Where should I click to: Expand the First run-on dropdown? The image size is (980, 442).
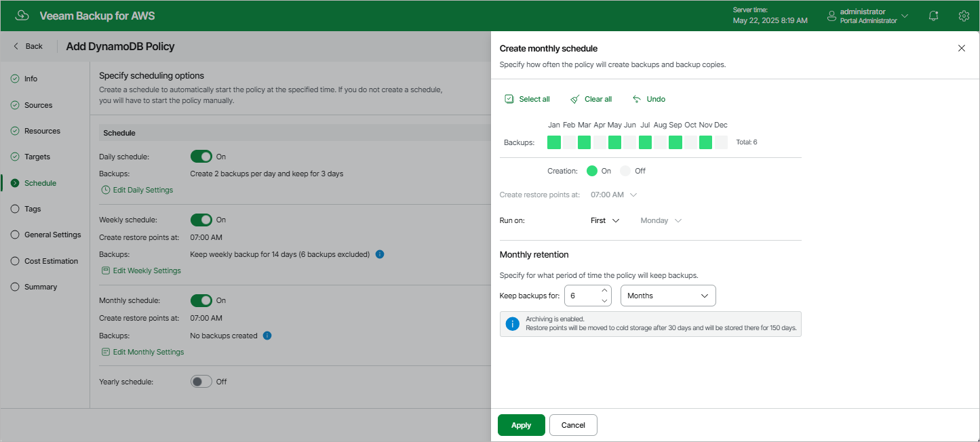(x=605, y=220)
